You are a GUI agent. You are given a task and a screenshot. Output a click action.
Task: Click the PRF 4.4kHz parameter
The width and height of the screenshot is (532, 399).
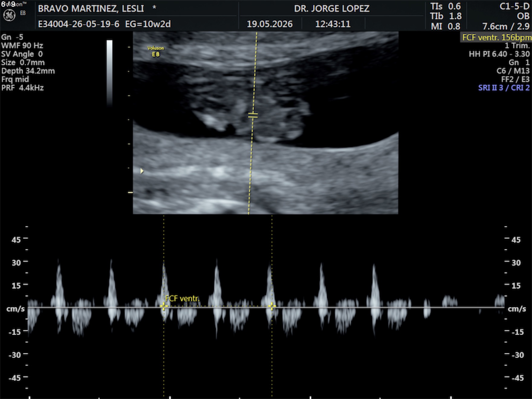(x=23, y=88)
